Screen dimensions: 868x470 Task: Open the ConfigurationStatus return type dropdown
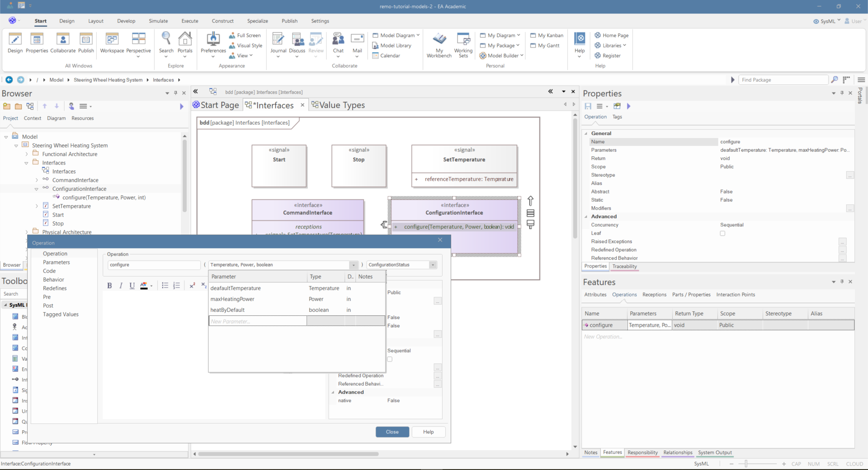point(433,265)
